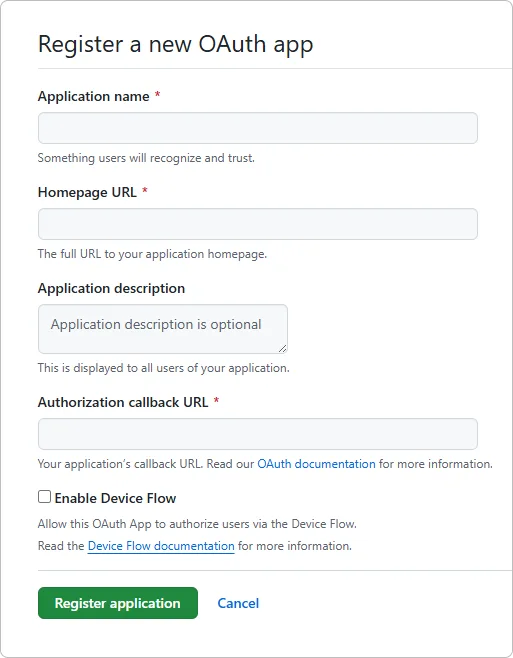Image resolution: width=513 pixels, height=658 pixels.
Task: Click the description textarea resize handle
Action: 283,348
